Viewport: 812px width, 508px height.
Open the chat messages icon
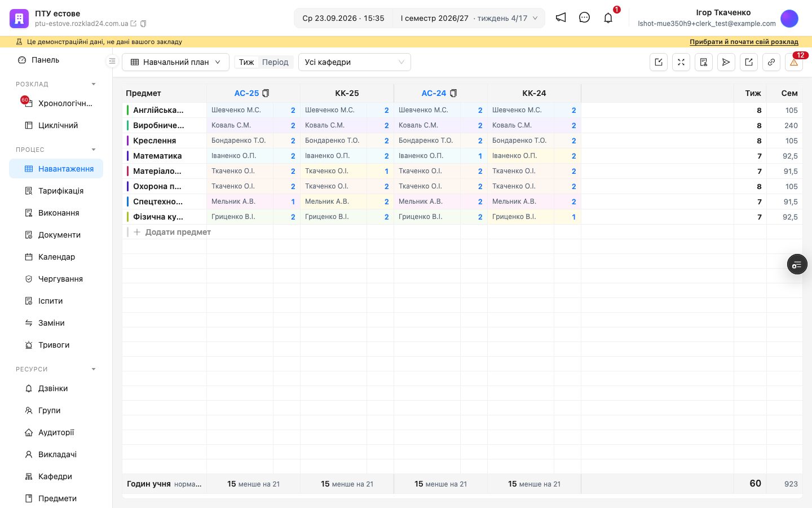584,17
